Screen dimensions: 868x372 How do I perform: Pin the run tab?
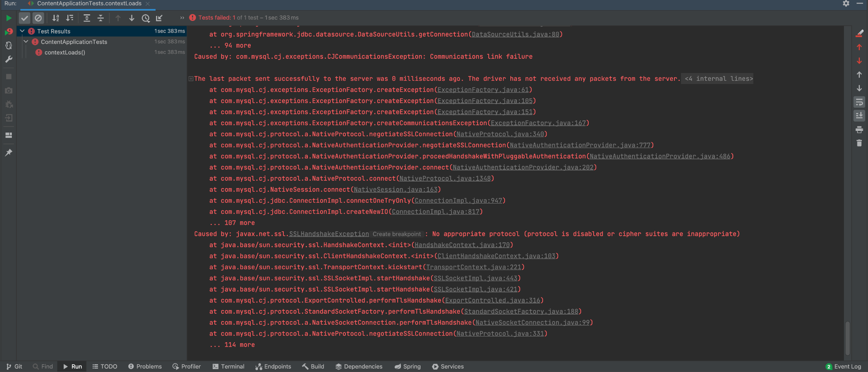tap(9, 153)
